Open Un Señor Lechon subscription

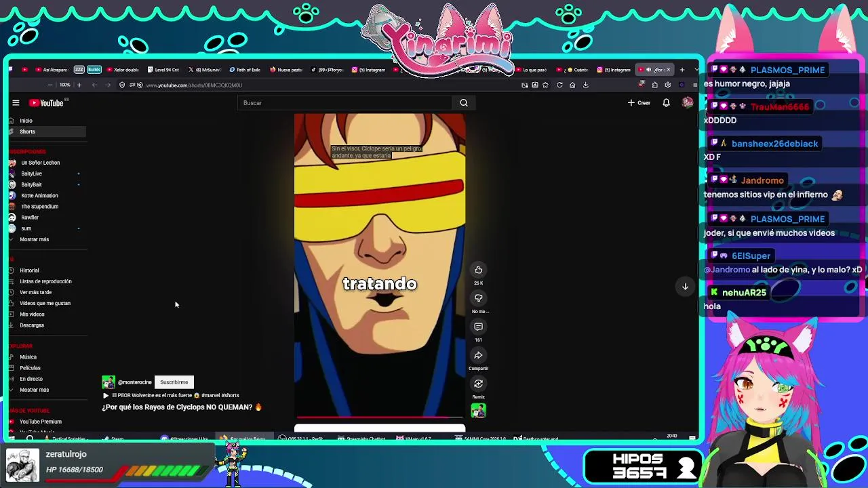tap(40, 163)
